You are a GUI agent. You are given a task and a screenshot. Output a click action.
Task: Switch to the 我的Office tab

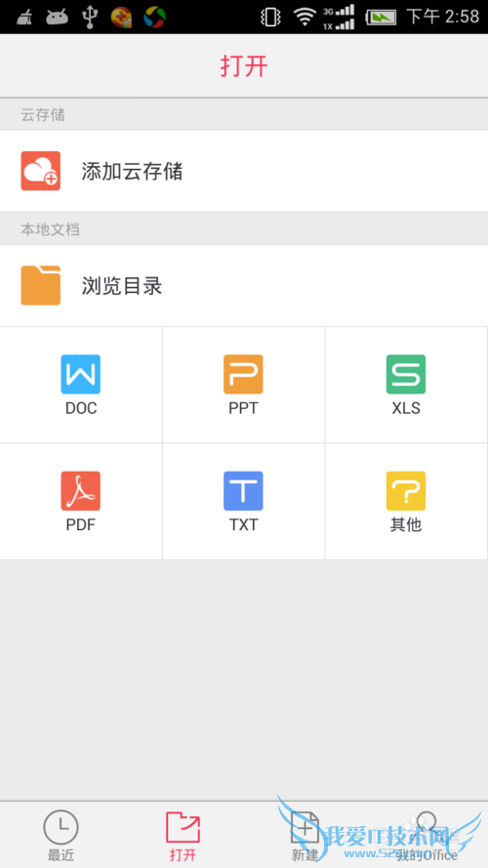[427, 835]
